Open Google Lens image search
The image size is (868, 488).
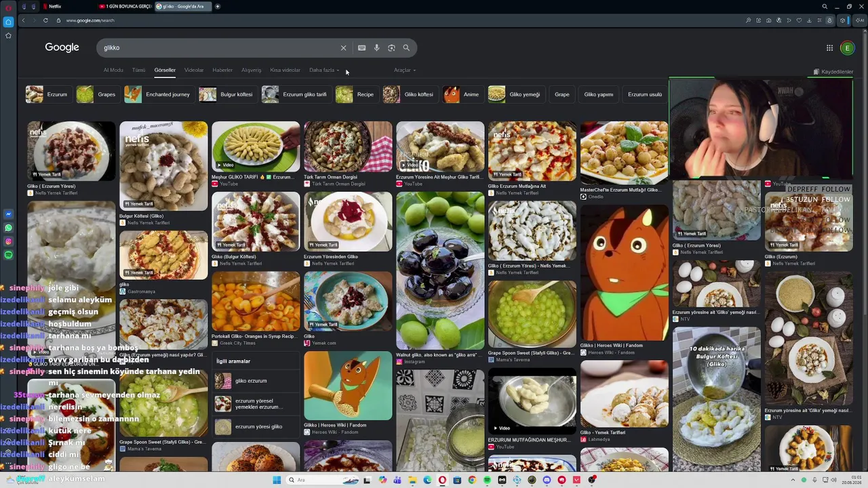391,48
